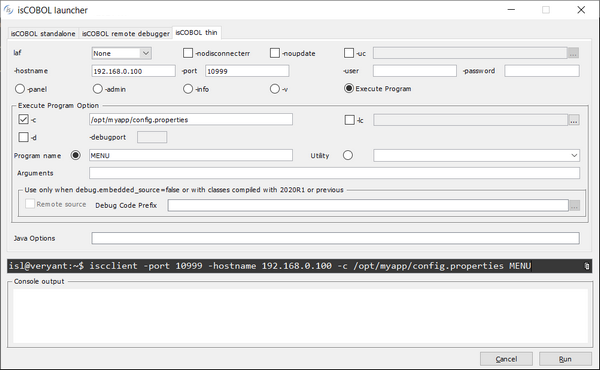Toggle the Remote source checkbox
600x370 pixels.
point(30,204)
